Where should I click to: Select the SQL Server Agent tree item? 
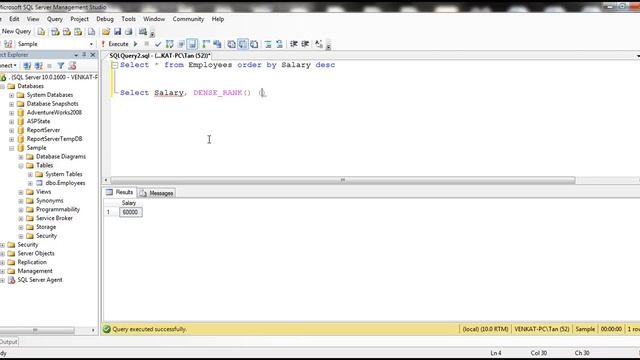pyautogui.click(x=40, y=280)
